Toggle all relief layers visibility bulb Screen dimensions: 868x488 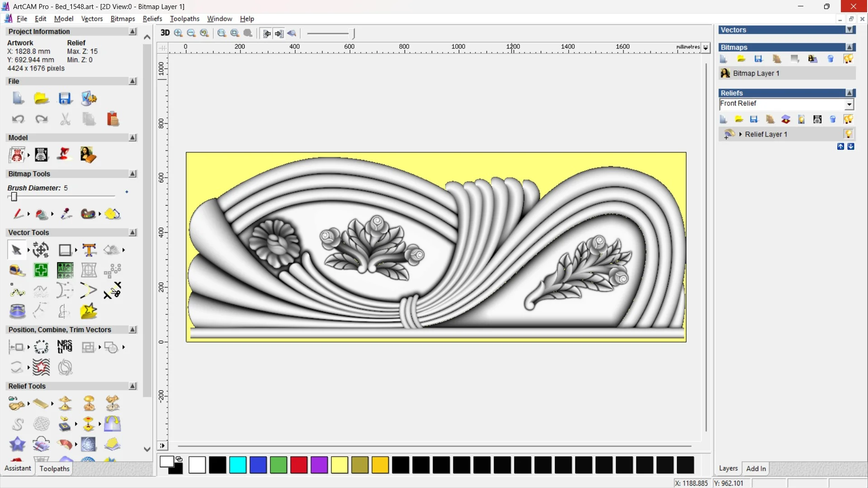click(848, 119)
